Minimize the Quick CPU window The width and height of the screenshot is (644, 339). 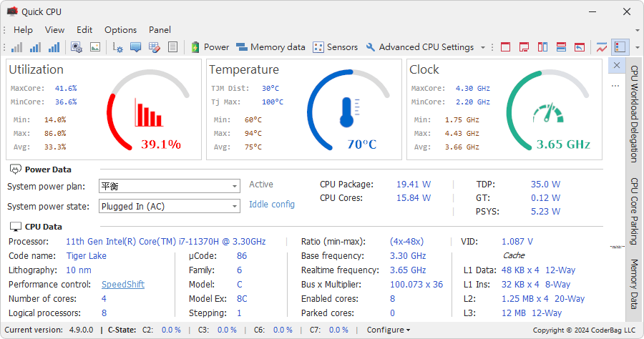pos(592,11)
